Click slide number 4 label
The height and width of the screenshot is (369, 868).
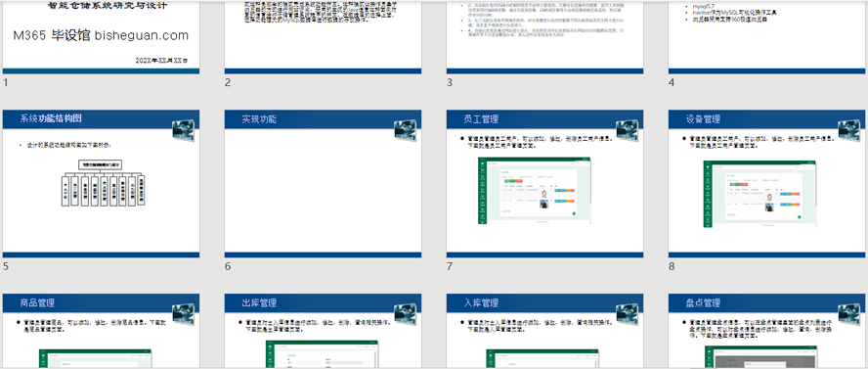672,82
